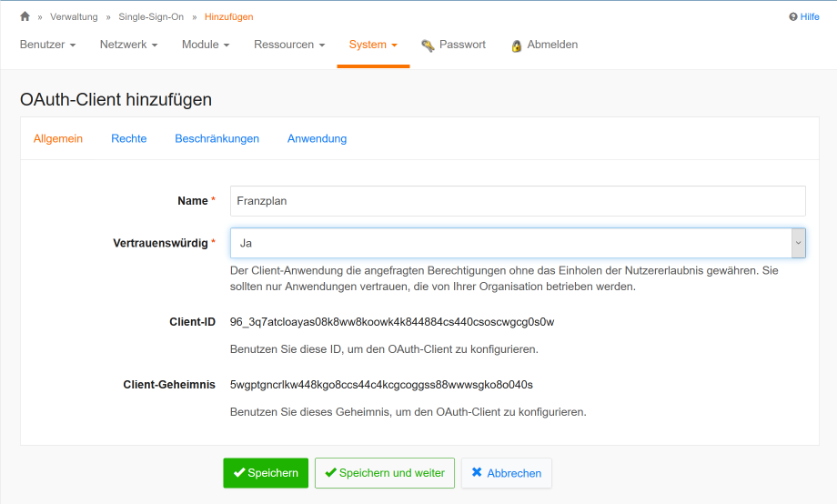Click the Abmelden lock icon
This screenshot has height=504, width=837.
coord(517,45)
